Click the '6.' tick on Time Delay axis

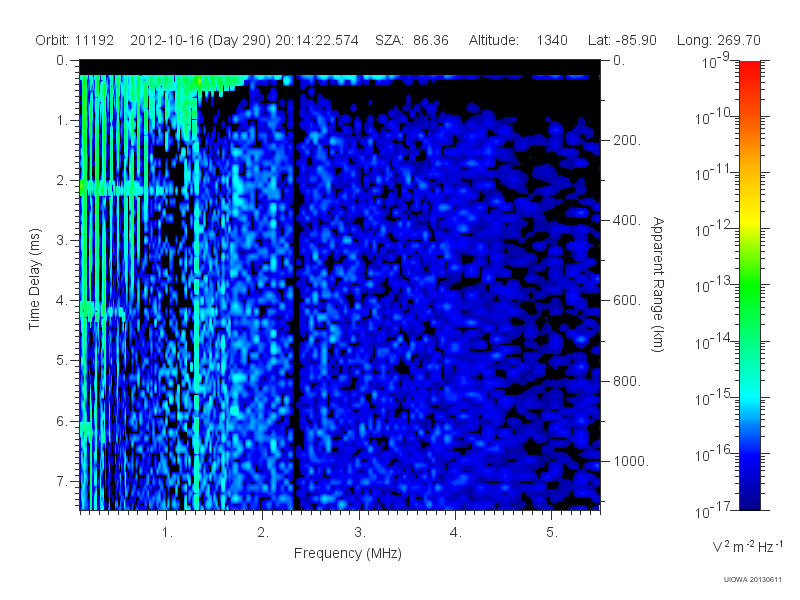tap(62, 421)
